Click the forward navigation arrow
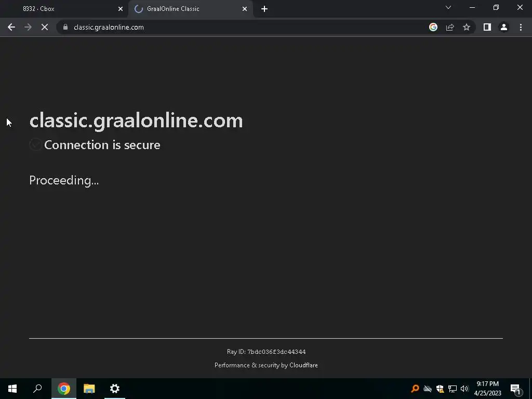This screenshot has height=399, width=532. (28, 27)
